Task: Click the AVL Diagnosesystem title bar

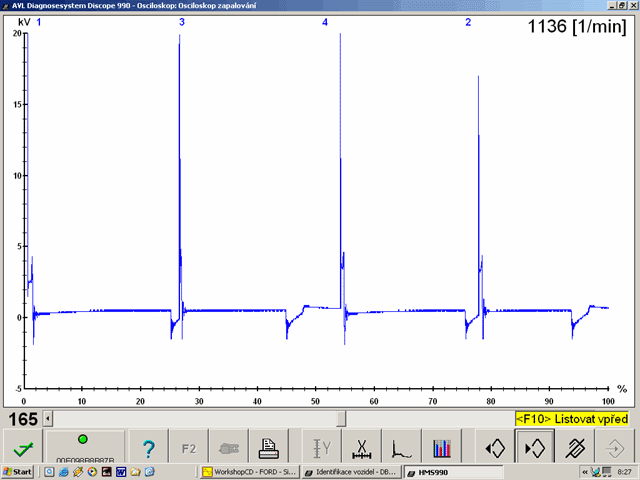Action: [x=320, y=5]
